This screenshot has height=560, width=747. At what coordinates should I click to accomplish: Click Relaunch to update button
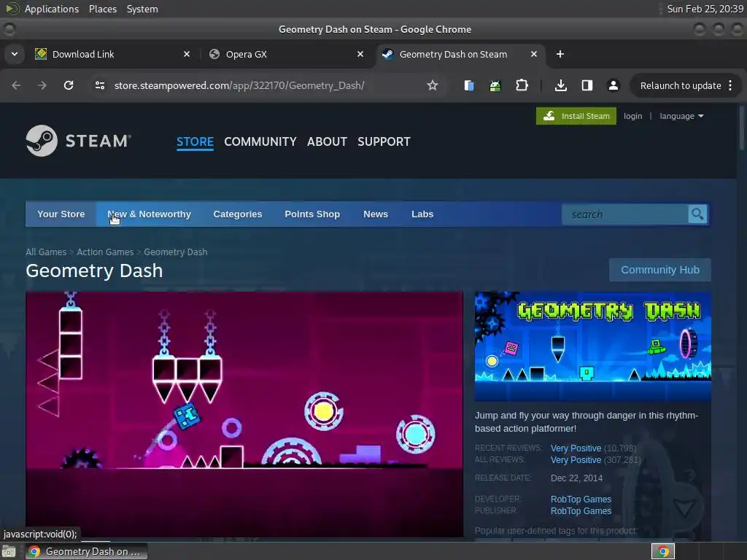[x=681, y=85]
